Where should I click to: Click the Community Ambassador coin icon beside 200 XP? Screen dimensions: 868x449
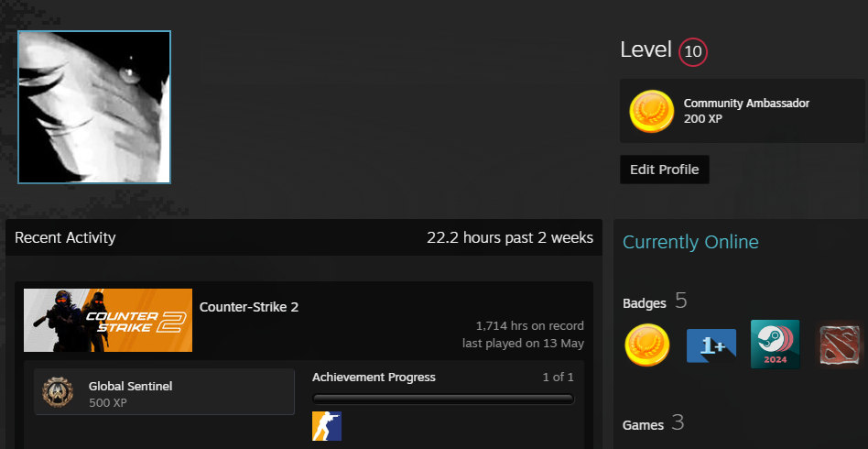[652, 112]
